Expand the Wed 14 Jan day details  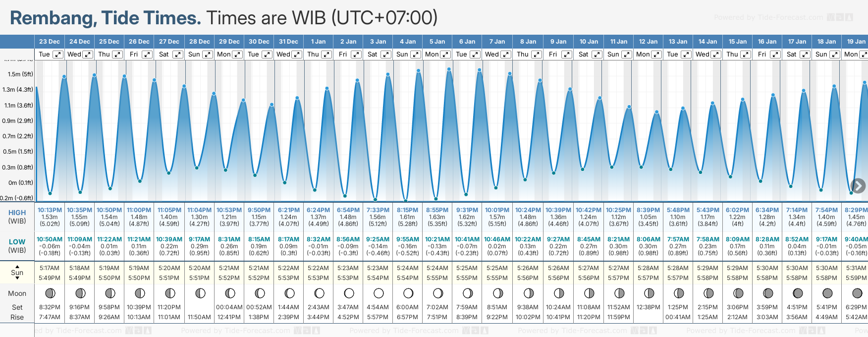pos(716,55)
